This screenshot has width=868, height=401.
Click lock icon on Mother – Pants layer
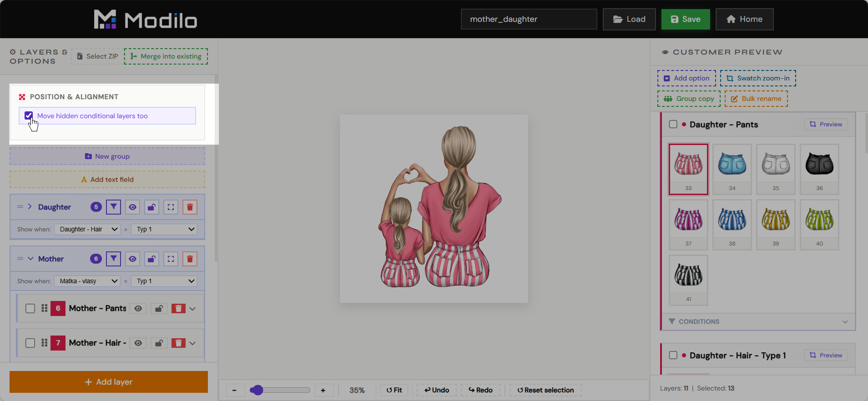pos(159,309)
